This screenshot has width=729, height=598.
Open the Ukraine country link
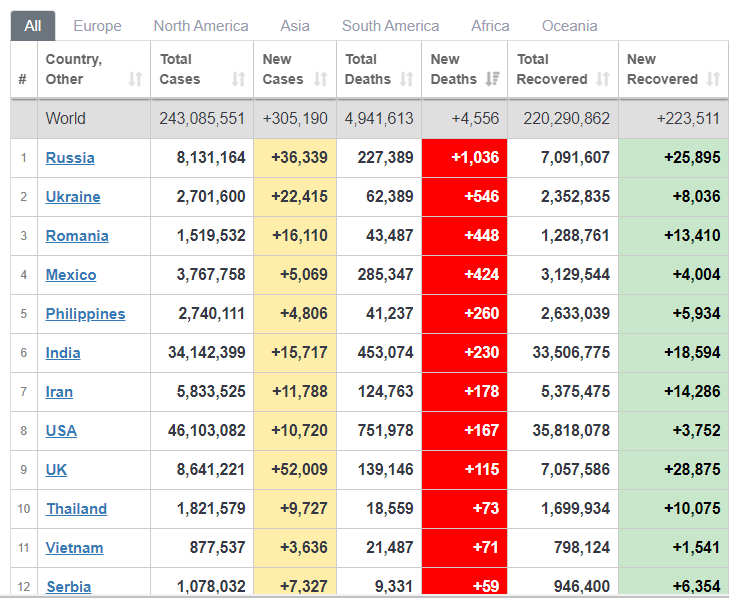click(73, 197)
